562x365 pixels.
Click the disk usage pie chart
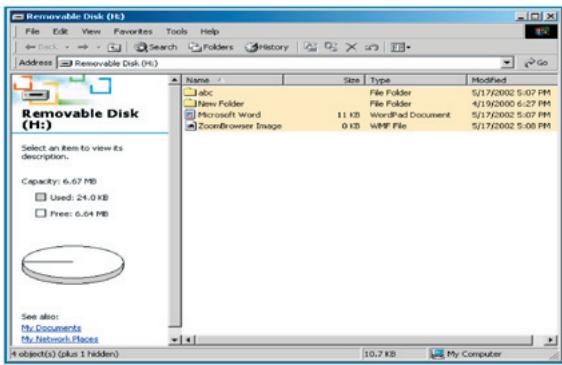[73, 265]
